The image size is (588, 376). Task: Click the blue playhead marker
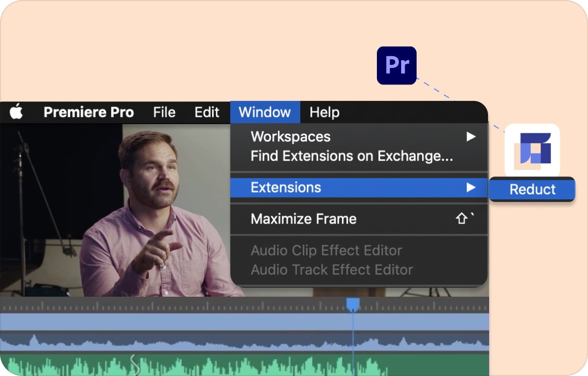[353, 305]
